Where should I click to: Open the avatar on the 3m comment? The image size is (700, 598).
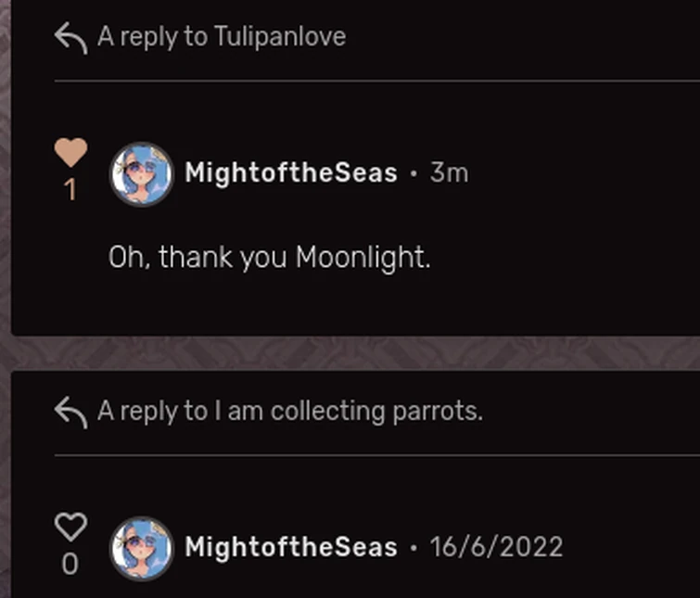[x=141, y=173]
